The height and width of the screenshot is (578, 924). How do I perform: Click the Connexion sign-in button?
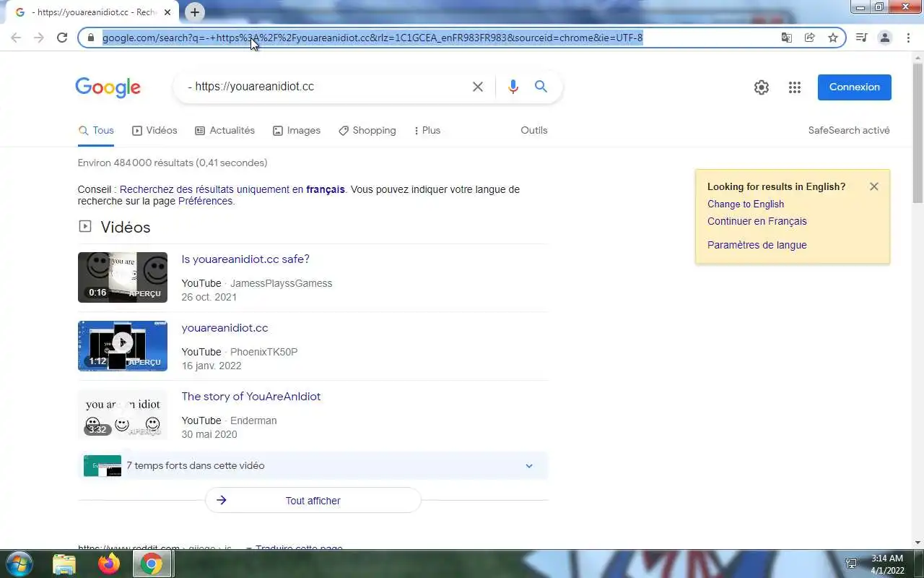855,87
